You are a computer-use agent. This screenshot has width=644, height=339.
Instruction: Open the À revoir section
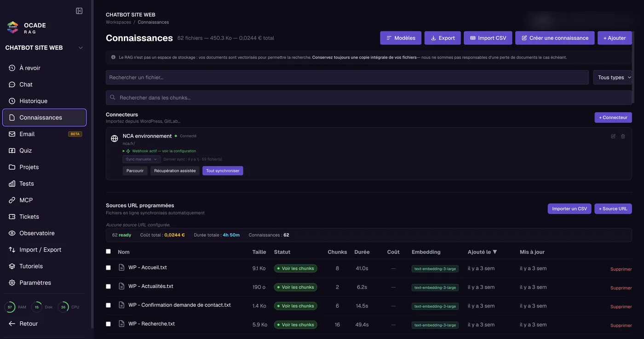[x=44, y=68]
